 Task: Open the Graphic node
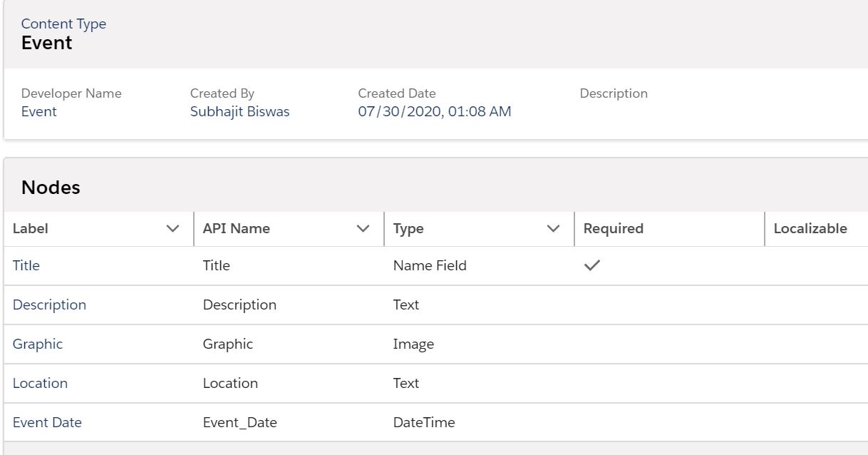37,344
